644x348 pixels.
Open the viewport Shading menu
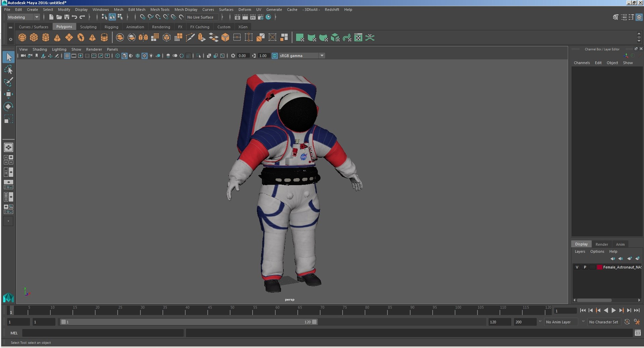(40, 49)
